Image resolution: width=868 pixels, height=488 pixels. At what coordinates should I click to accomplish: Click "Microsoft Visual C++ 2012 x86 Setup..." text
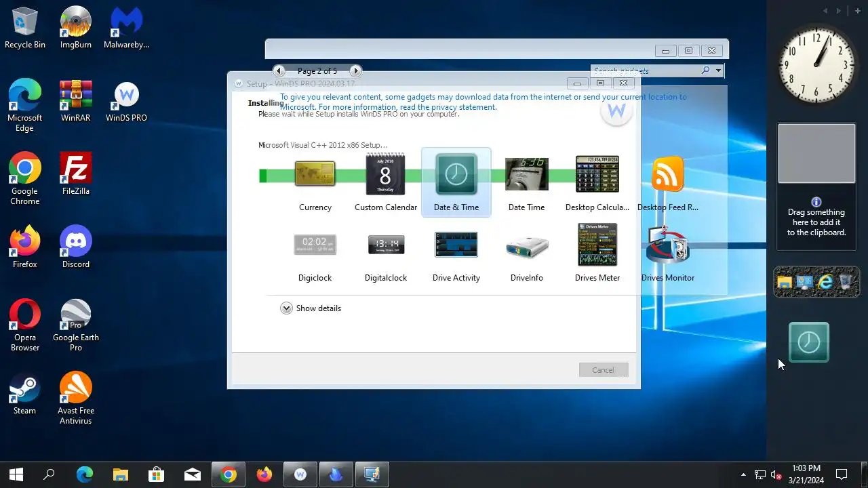tap(323, 145)
